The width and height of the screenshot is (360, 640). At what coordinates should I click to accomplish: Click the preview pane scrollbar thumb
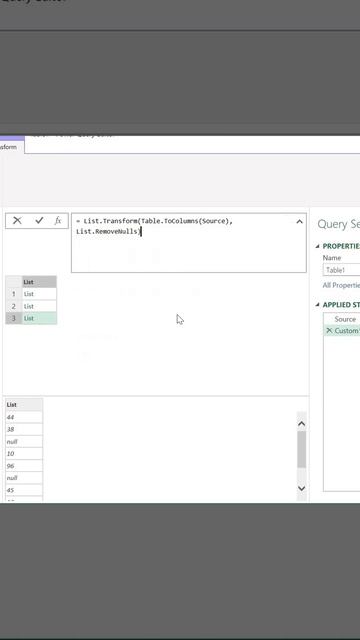(302, 449)
